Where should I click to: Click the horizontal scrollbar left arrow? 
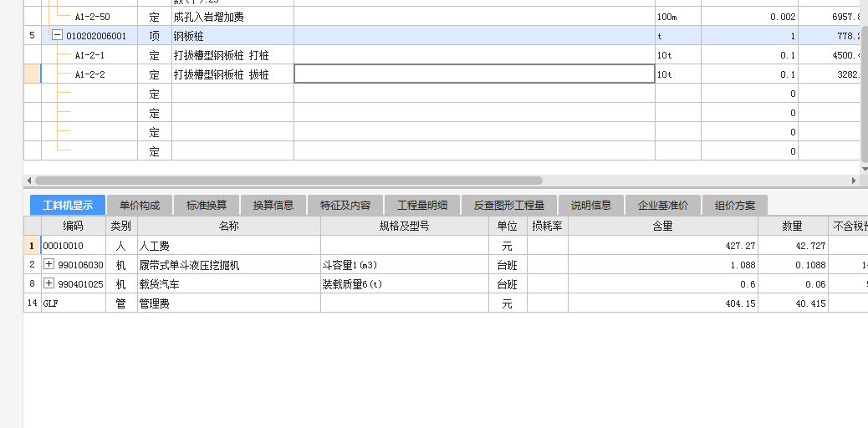pos(28,181)
